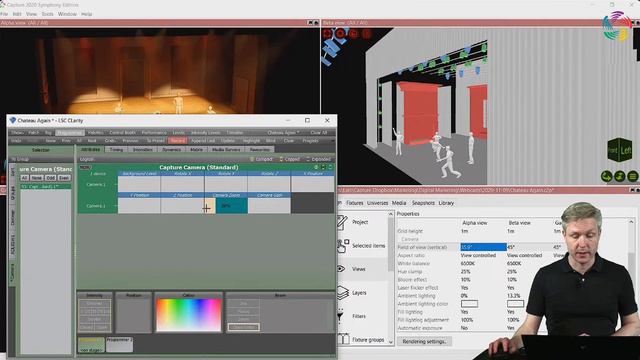Open the Chateau Again show dropdown
This screenshot has height=360, width=640.
283,133
